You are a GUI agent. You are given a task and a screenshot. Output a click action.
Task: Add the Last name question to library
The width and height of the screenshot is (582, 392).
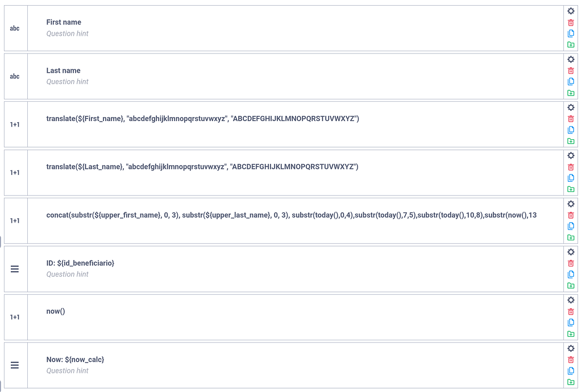click(x=571, y=93)
